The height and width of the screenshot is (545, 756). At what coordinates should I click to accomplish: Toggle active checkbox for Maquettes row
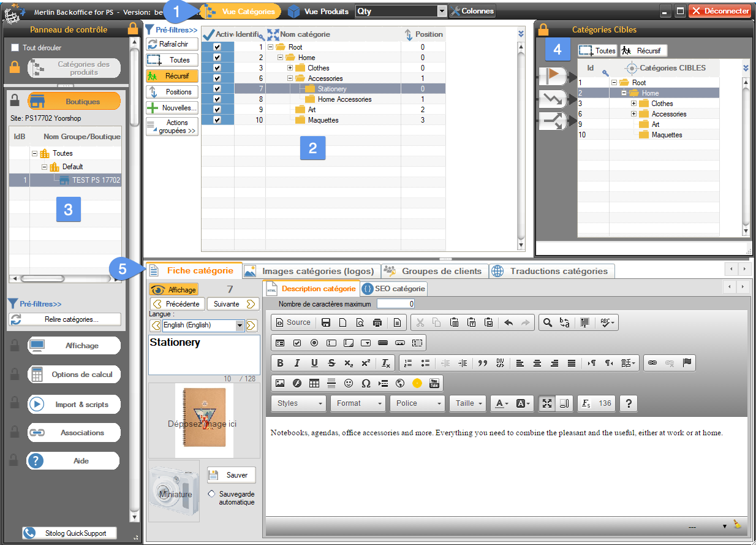click(x=217, y=120)
